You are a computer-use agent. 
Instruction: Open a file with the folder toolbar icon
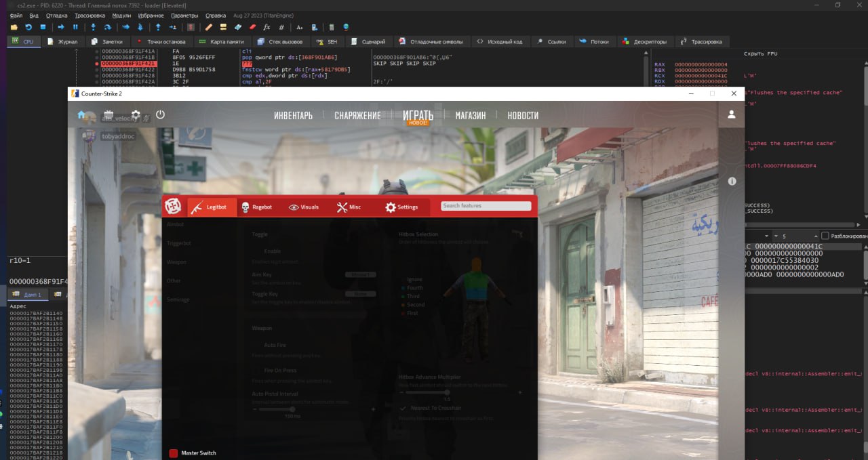tap(14, 27)
